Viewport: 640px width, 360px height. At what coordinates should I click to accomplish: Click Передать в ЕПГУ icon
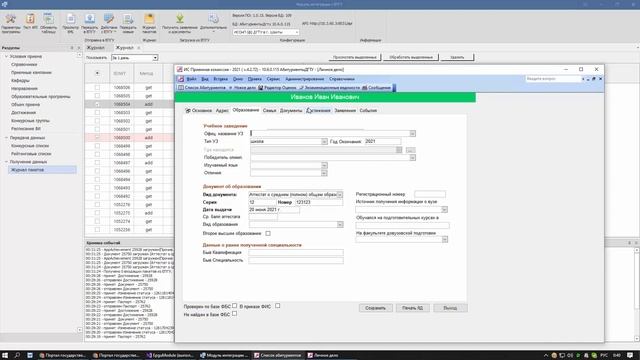tap(89, 23)
